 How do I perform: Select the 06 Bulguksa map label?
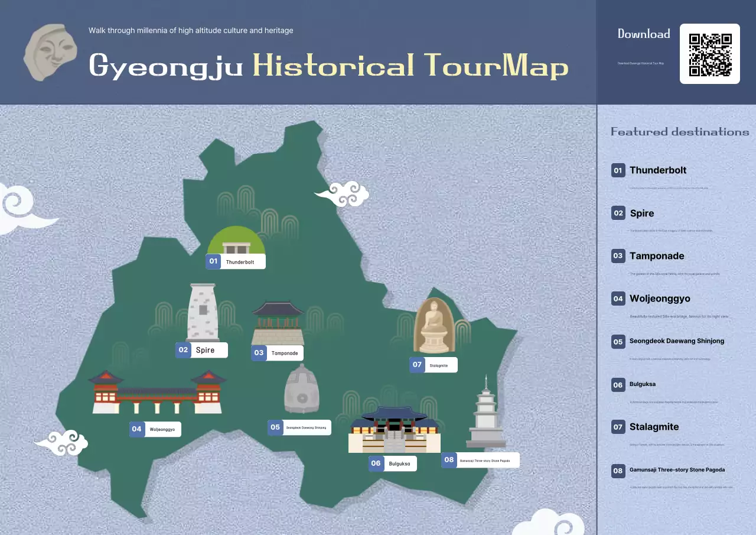coord(392,463)
